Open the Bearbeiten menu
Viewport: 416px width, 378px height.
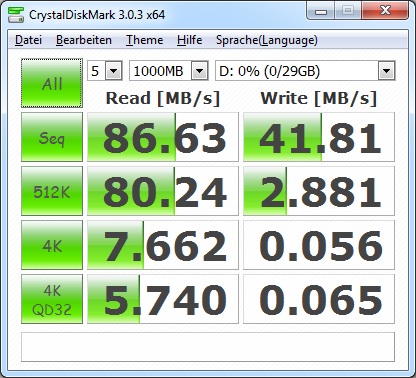[x=84, y=40]
